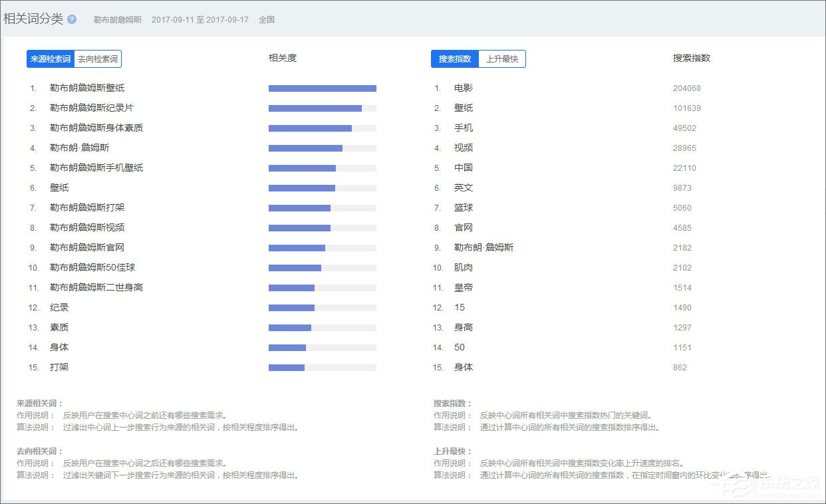This screenshot has height=504, width=826.
Task: Select the keyword 电影 in the index list
Action: pos(463,88)
